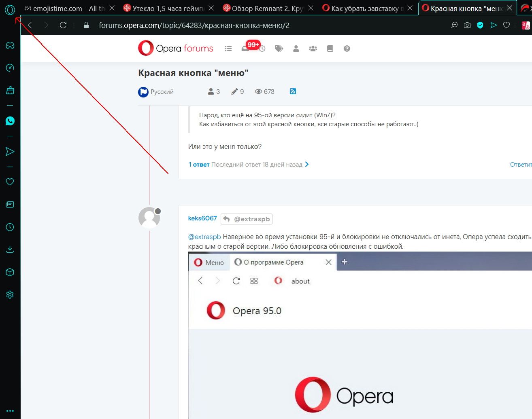The height and width of the screenshot is (419, 532).
Task: Open forum help question mark icon
Action: pos(347,49)
